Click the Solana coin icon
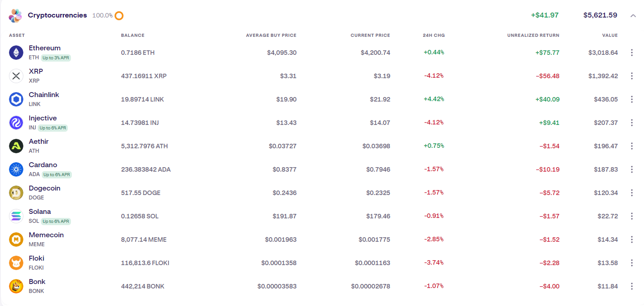This screenshot has width=644, height=306. point(16,216)
